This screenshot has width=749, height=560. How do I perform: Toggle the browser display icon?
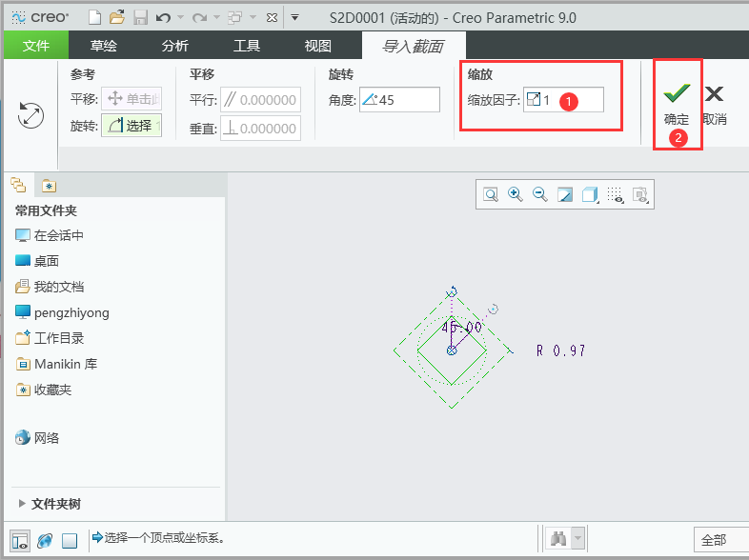(x=45, y=541)
